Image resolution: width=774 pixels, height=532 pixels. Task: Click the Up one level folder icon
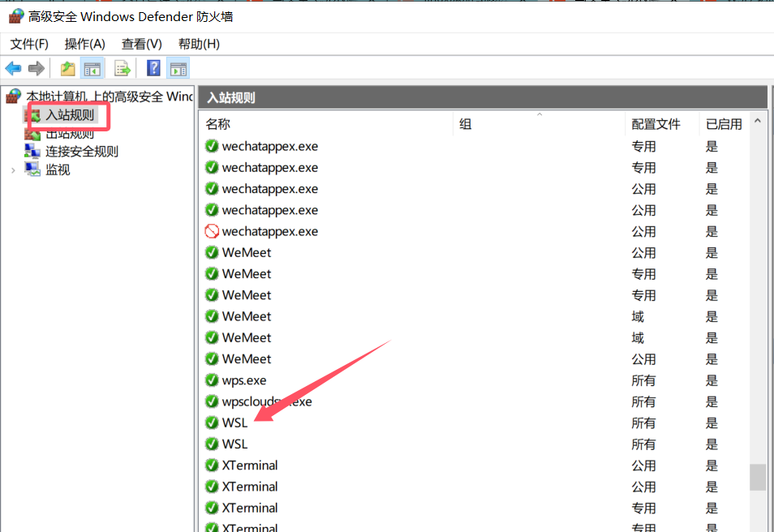(67, 68)
